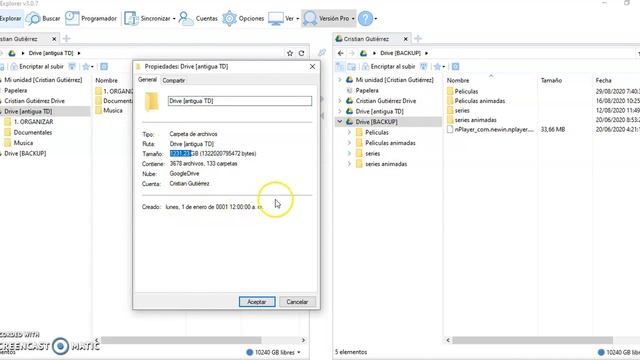The height and width of the screenshot is (360, 640).
Task: Expand the Sincronizar dropdown arrow
Action: click(x=174, y=19)
